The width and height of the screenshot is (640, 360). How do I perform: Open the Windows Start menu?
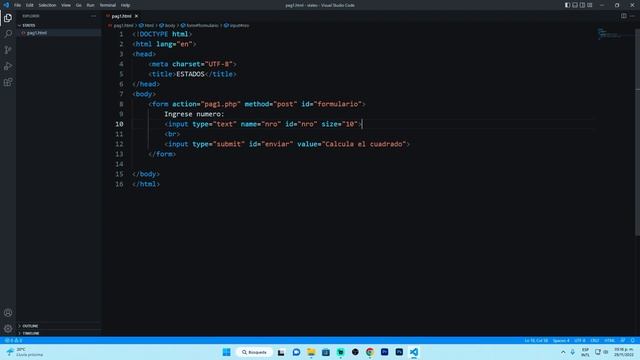[x=227, y=352]
